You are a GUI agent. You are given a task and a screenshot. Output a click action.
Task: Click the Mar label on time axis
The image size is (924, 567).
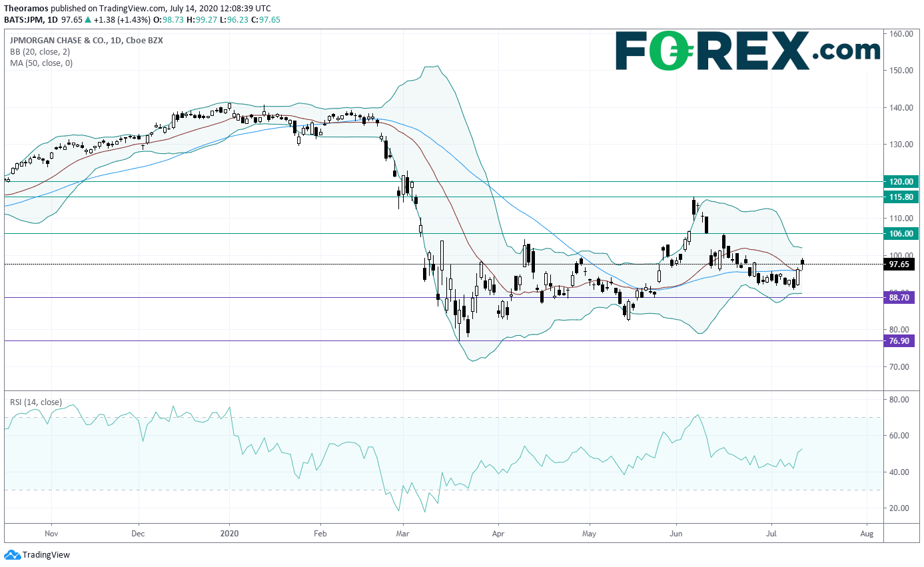(x=402, y=533)
